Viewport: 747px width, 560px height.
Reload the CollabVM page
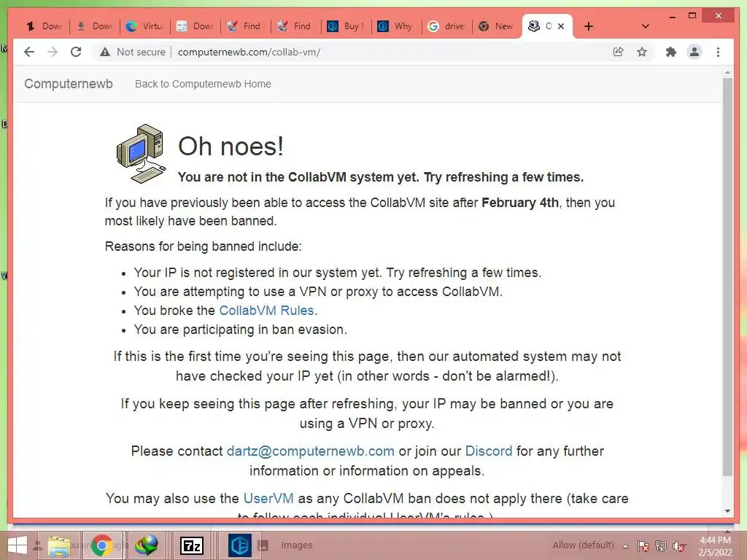tap(76, 52)
